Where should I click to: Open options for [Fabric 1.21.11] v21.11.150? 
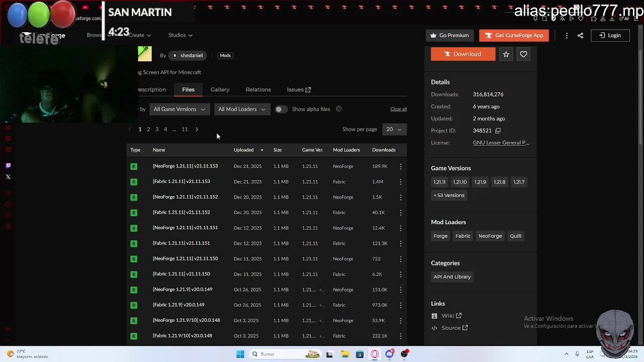pyautogui.click(x=400, y=274)
